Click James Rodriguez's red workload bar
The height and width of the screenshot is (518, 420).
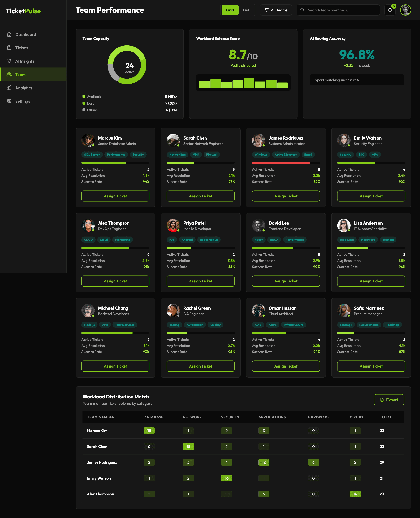(x=281, y=163)
